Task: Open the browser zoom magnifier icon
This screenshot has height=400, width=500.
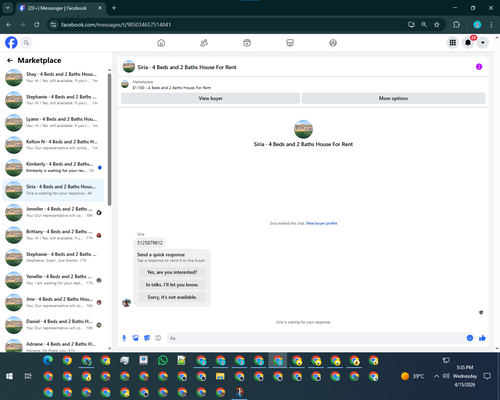Action: [424, 25]
